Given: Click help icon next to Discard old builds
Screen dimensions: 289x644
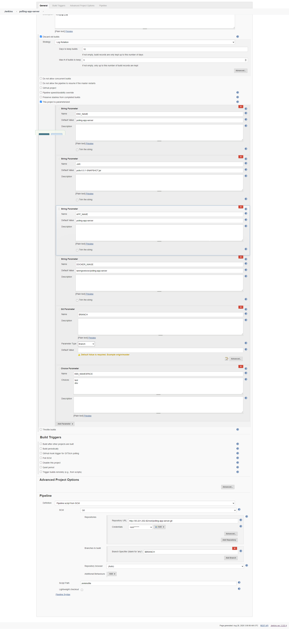Looking at the screenshot, I should [238, 37].
